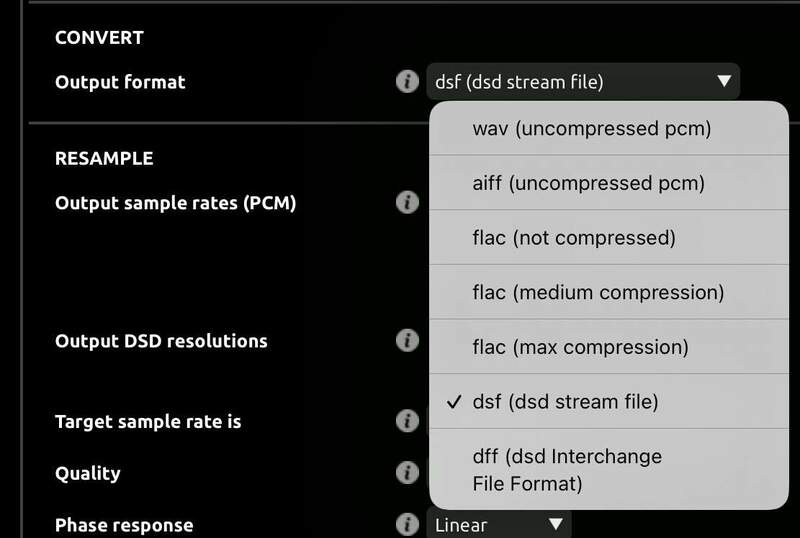Image resolution: width=800 pixels, height=538 pixels.
Task: Click the Target sample rate is label
Action: pos(148,421)
